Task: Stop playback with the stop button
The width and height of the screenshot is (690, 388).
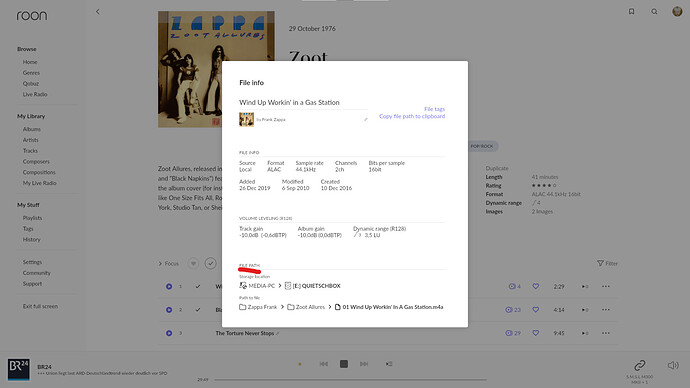Action: (344, 364)
